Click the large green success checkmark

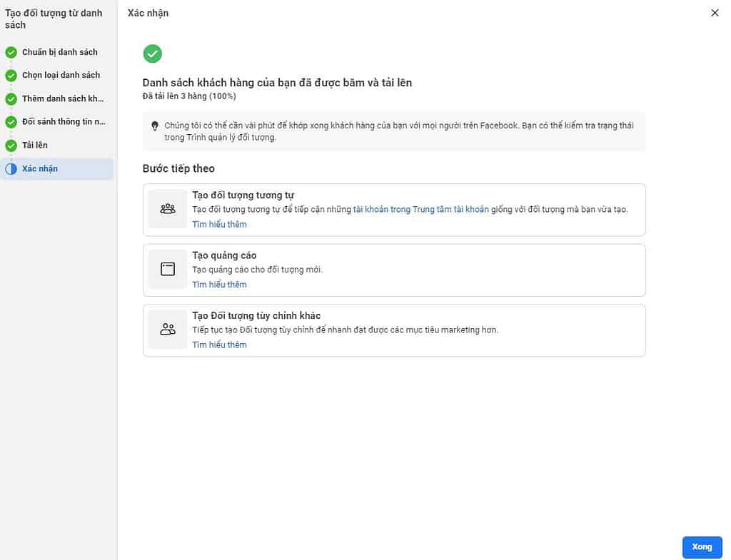click(152, 54)
